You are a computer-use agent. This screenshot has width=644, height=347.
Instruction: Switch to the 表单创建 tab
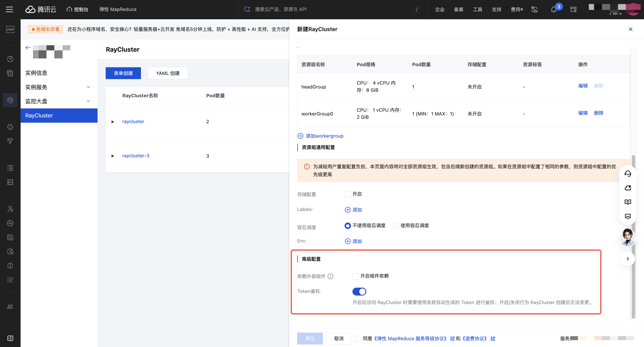click(x=123, y=73)
